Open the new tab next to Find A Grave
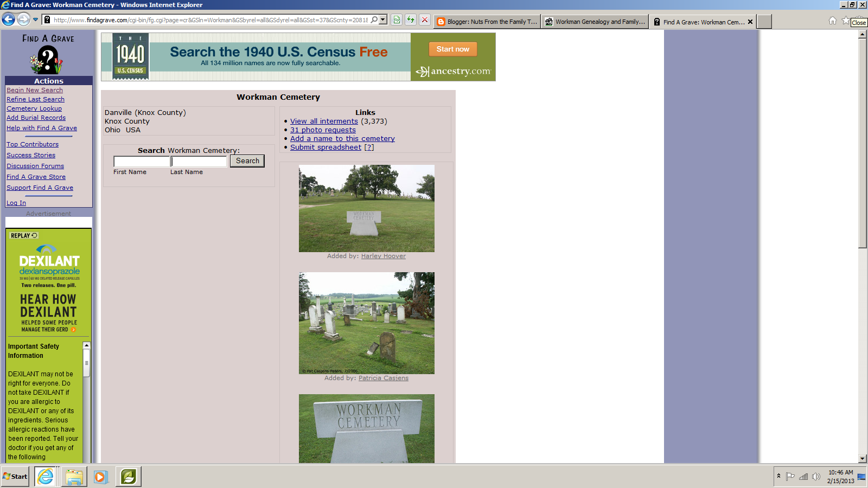 tap(764, 22)
